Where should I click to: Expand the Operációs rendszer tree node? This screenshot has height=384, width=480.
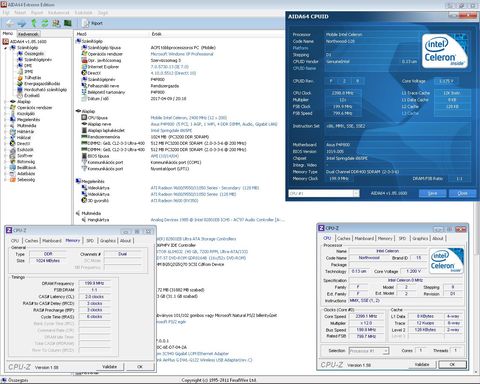coord(6,108)
